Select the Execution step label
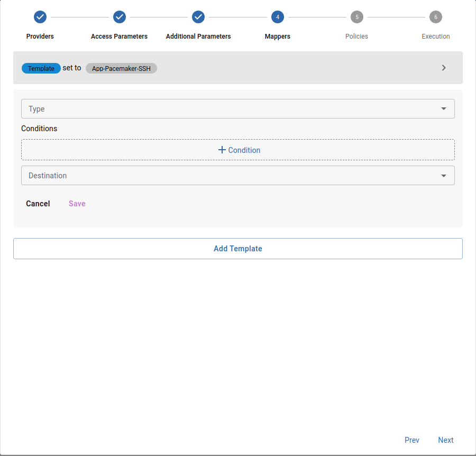 [436, 37]
